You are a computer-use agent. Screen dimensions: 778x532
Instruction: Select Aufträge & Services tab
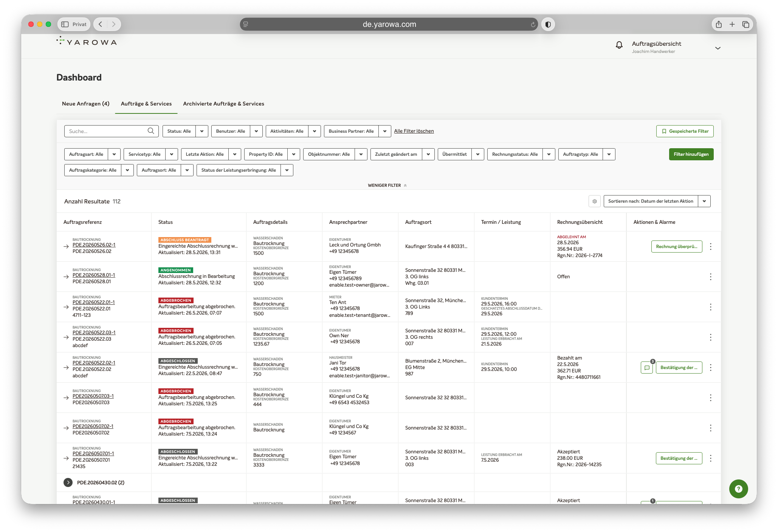coord(146,104)
